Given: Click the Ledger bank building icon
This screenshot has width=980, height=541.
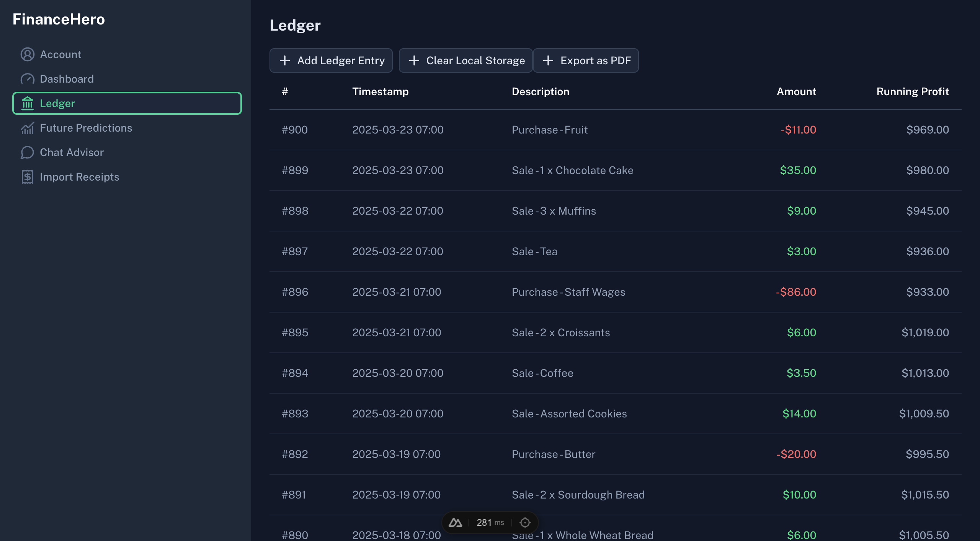Looking at the screenshot, I should click(x=27, y=103).
